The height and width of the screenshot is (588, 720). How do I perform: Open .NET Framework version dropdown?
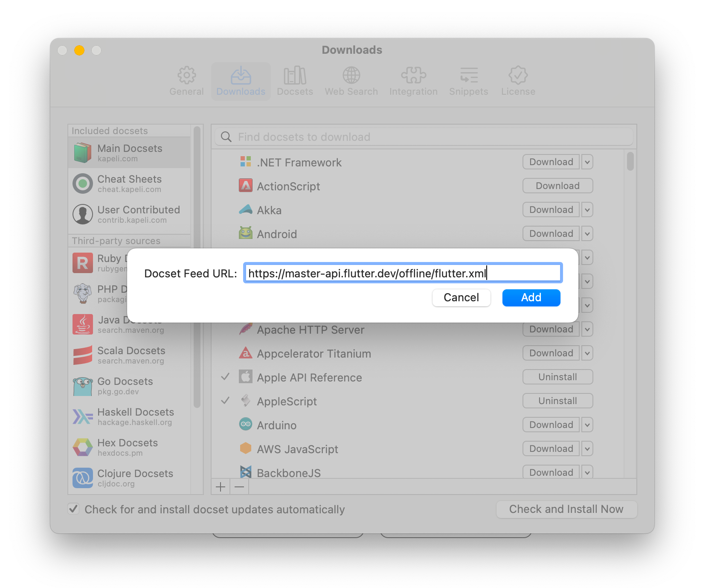587,162
